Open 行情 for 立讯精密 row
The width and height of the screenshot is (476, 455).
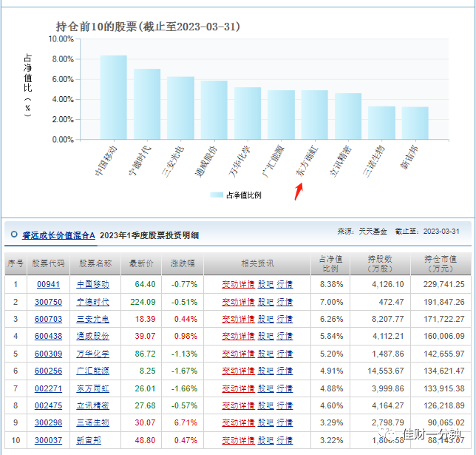coord(285,405)
